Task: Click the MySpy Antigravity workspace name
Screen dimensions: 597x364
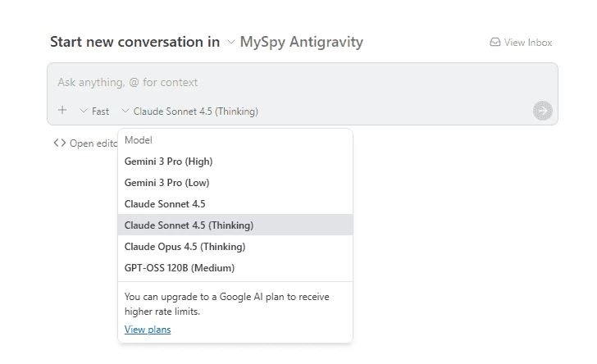Action: click(301, 42)
